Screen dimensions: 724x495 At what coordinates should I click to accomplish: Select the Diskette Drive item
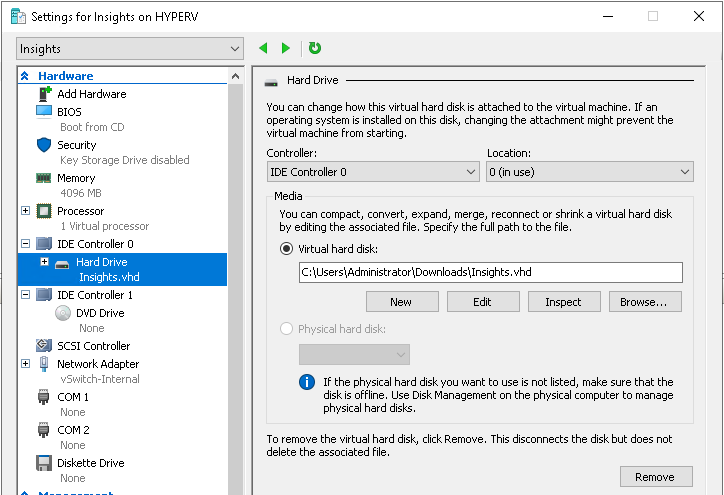pos(90,463)
